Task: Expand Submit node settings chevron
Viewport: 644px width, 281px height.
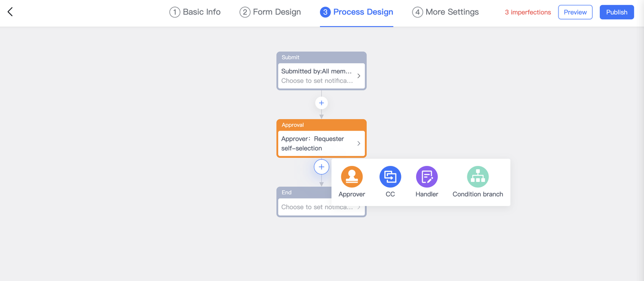Action: 359,76
